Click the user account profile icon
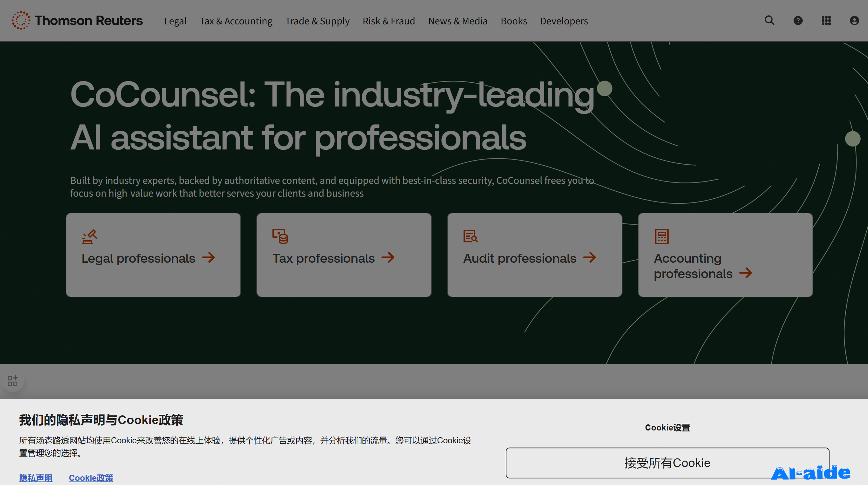Viewport: 868px width, 485px height. pos(854,21)
